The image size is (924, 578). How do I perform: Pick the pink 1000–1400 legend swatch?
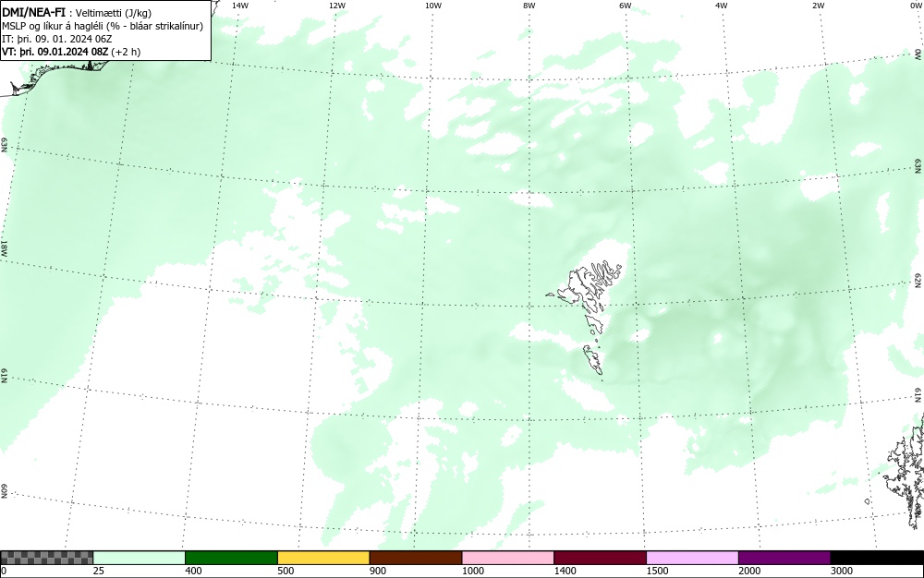point(508,558)
